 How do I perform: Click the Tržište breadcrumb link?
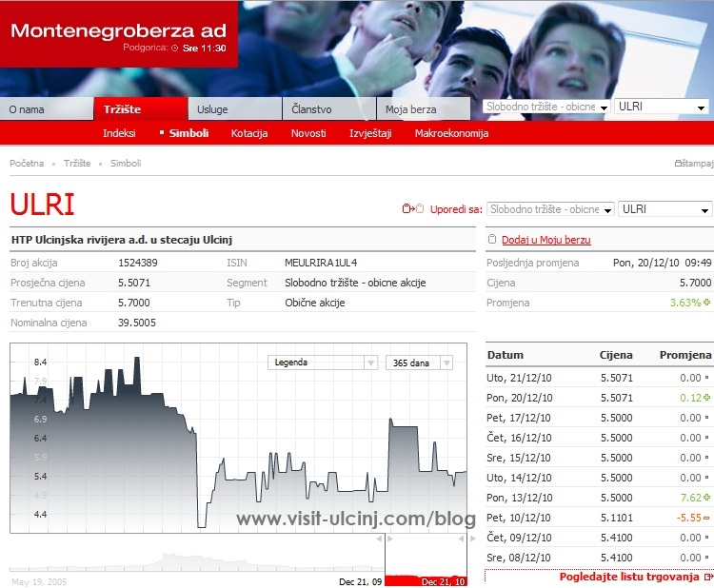77,163
